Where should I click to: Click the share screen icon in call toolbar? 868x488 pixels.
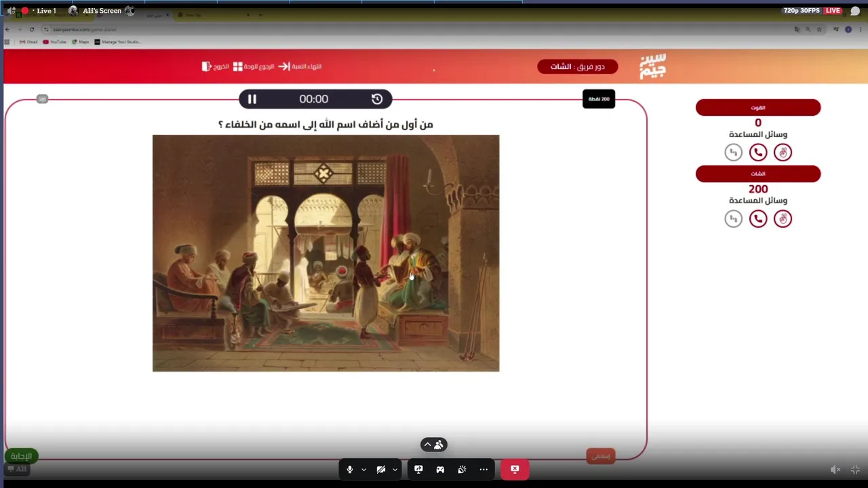click(418, 469)
